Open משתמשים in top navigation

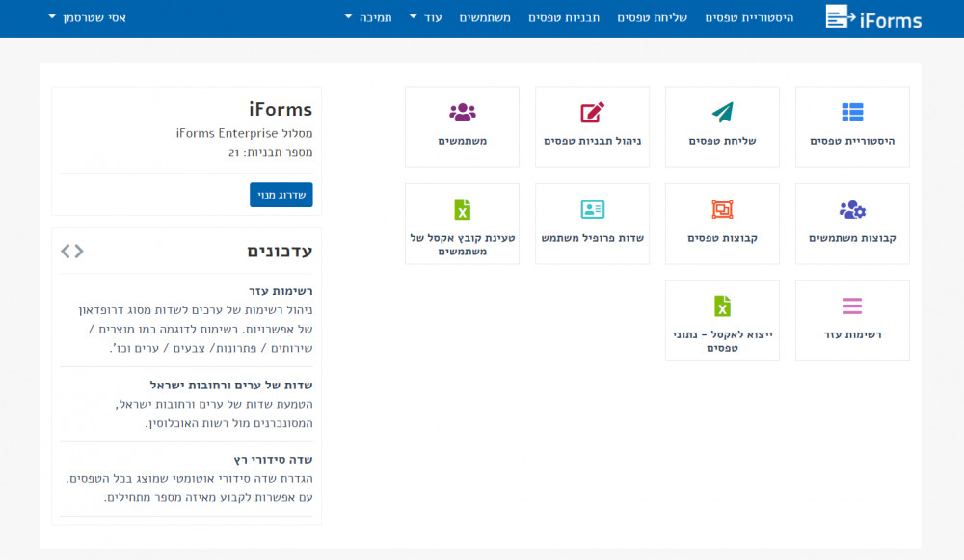[x=485, y=17]
